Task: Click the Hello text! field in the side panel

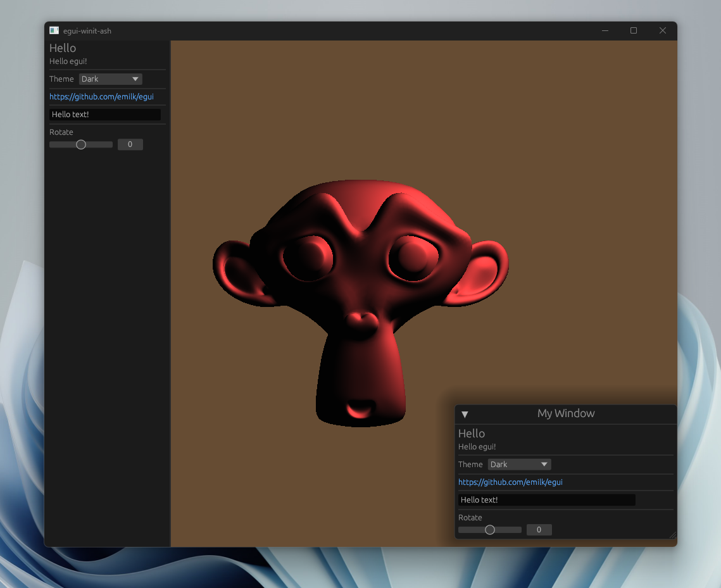Action: [105, 115]
